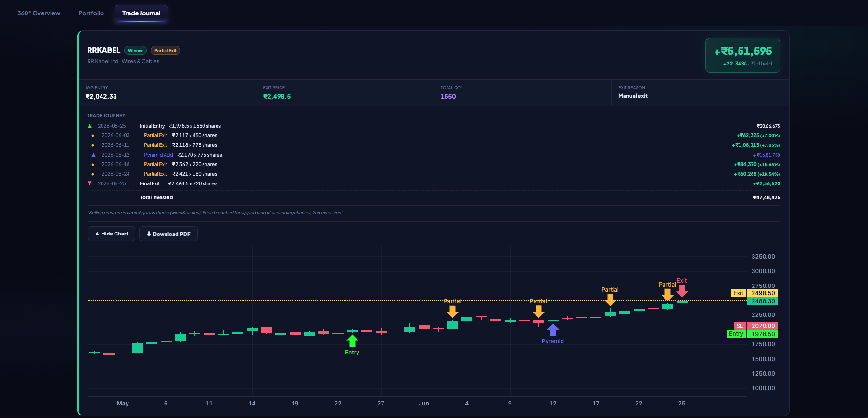Click the Total Invested ₹47,48,425 amount
The image size is (868, 418).
click(766, 197)
